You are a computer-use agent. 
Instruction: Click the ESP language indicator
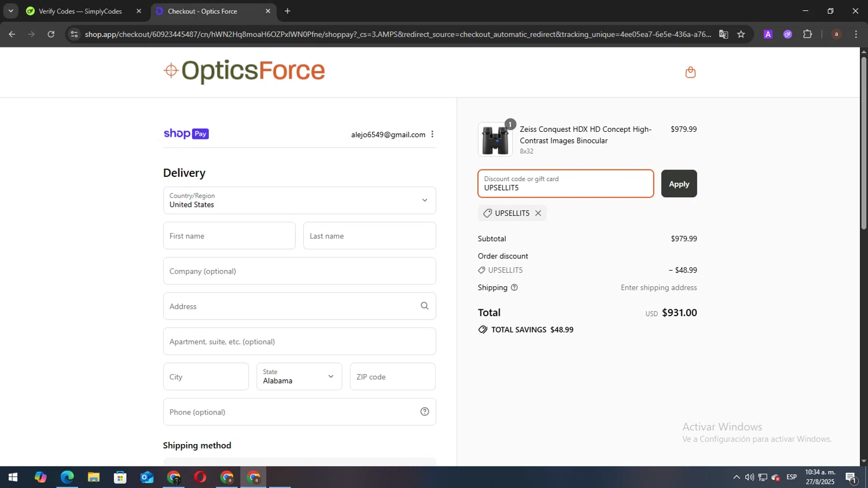click(x=792, y=477)
